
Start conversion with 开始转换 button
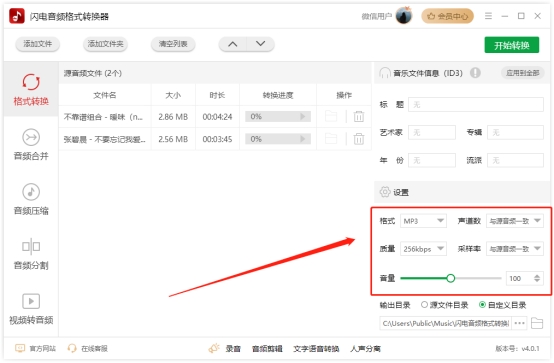(512, 45)
